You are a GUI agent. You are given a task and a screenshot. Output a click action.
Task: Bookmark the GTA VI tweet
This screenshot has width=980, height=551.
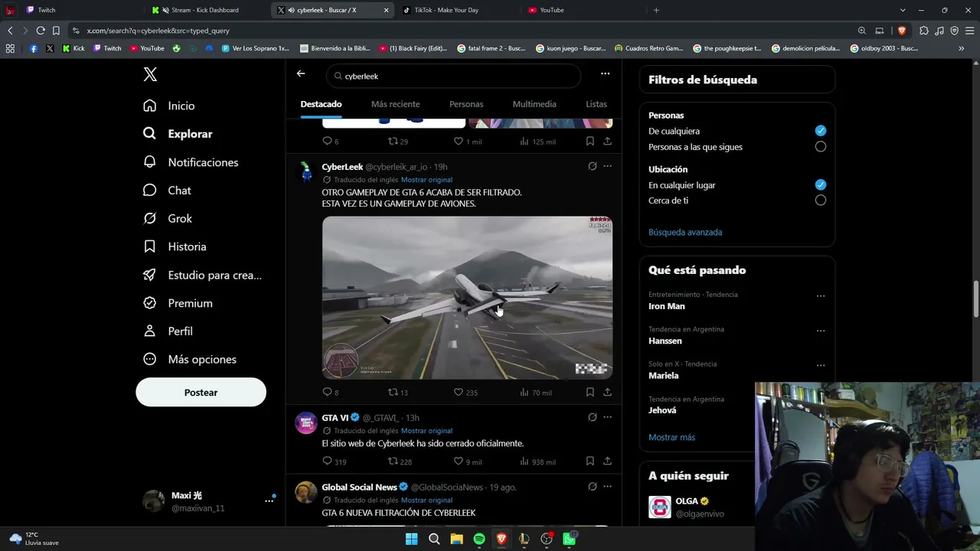coord(590,461)
